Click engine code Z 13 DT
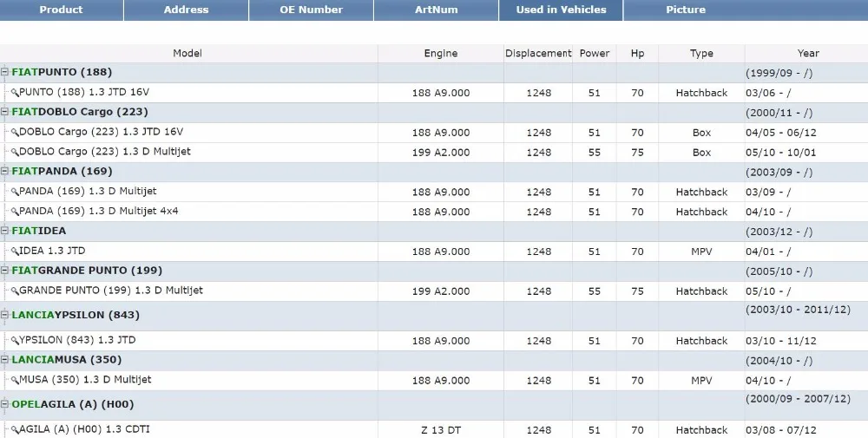Viewport: 868px width, 438px height. (441, 430)
